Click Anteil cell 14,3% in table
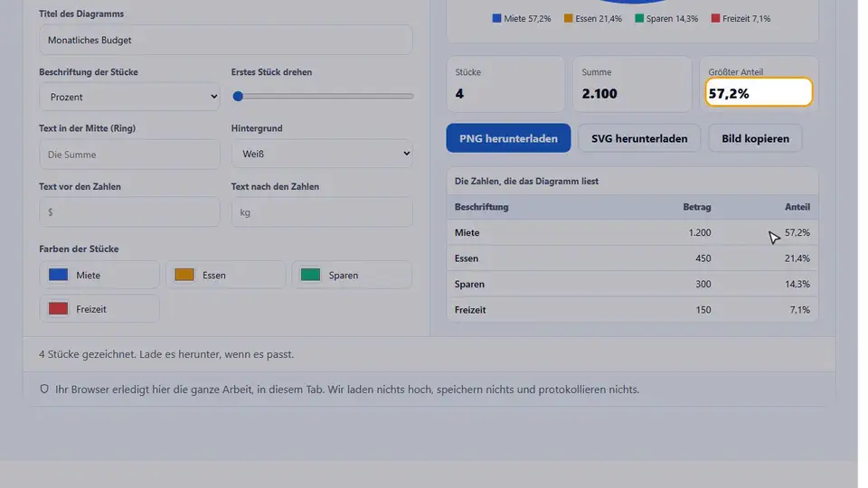 [x=797, y=284]
